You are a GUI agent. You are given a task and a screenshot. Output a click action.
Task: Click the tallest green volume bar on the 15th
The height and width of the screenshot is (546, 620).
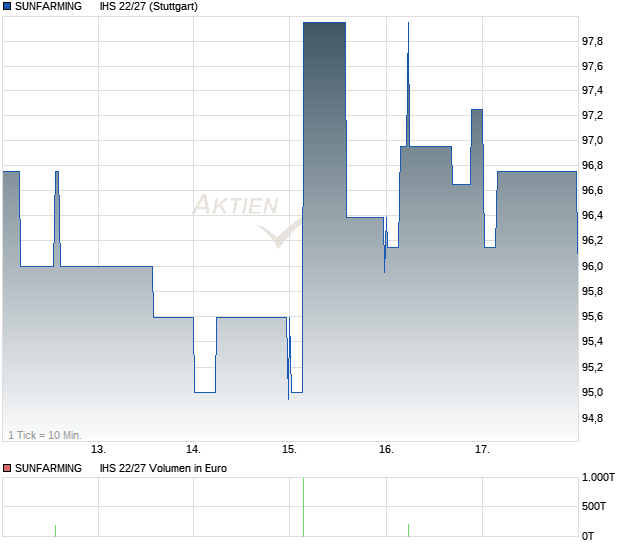[303, 507]
